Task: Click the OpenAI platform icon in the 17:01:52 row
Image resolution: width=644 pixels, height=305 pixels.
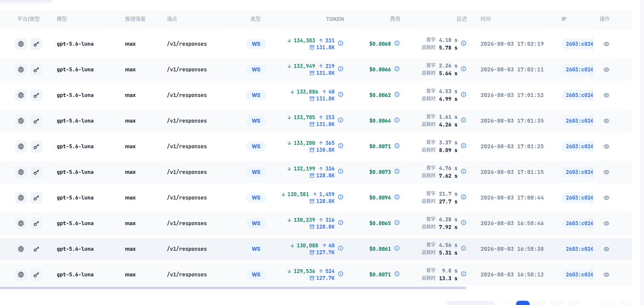Action: coord(20,95)
